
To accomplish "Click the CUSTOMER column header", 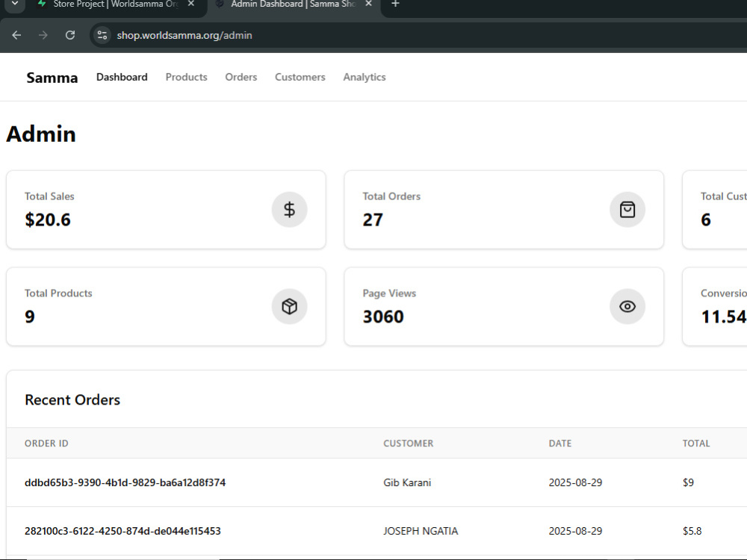I will tap(409, 444).
